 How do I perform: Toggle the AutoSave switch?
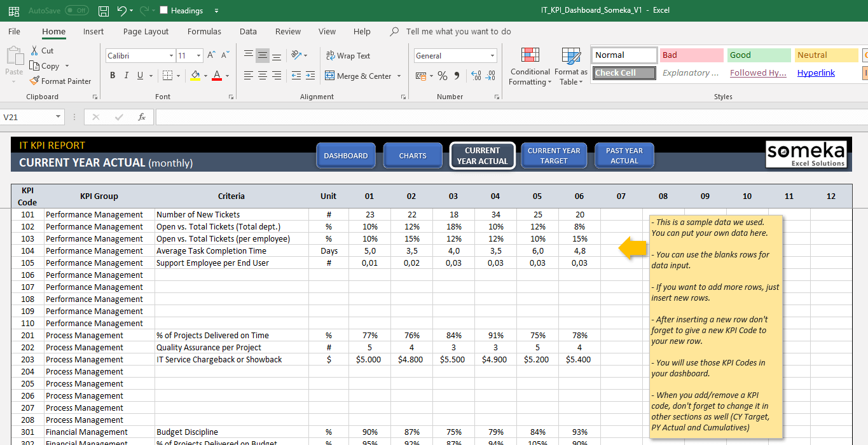pyautogui.click(x=77, y=10)
